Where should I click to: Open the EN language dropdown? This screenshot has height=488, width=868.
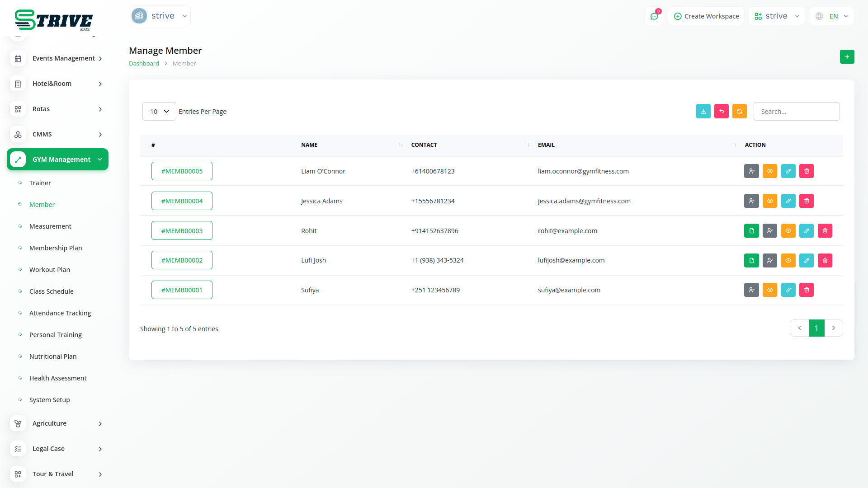coord(832,16)
